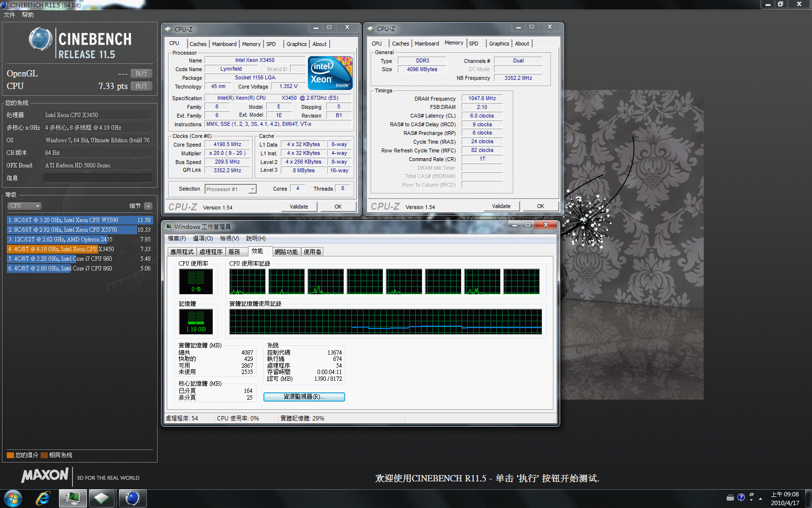Select Cinebench taskbar icon

(132, 498)
